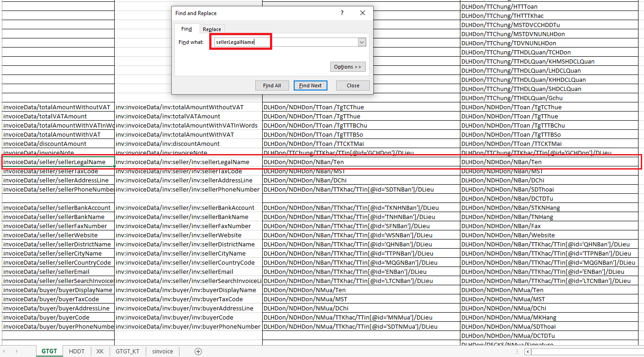
Task: Expand search Options >> button
Action: 348,67
